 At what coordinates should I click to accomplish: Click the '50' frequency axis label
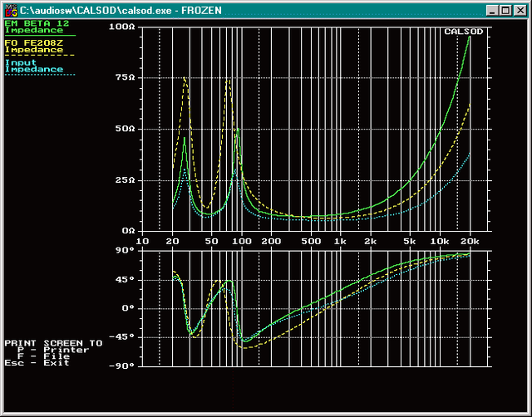(x=211, y=242)
